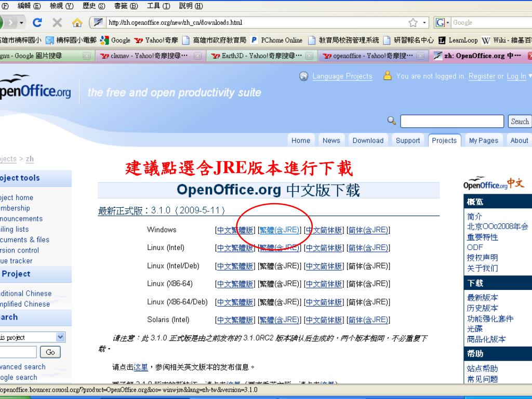
Task: Open the 楠梓國小電郵 bookmark
Action: [71, 40]
